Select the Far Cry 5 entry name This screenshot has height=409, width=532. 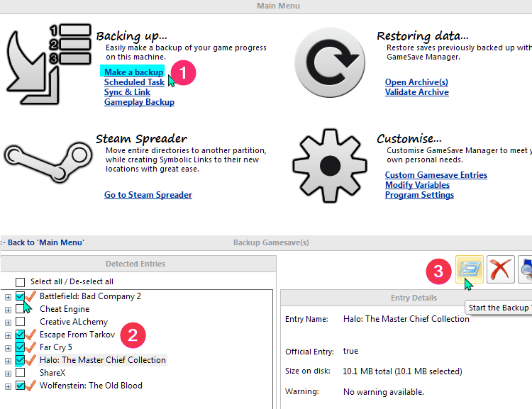pos(56,347)
